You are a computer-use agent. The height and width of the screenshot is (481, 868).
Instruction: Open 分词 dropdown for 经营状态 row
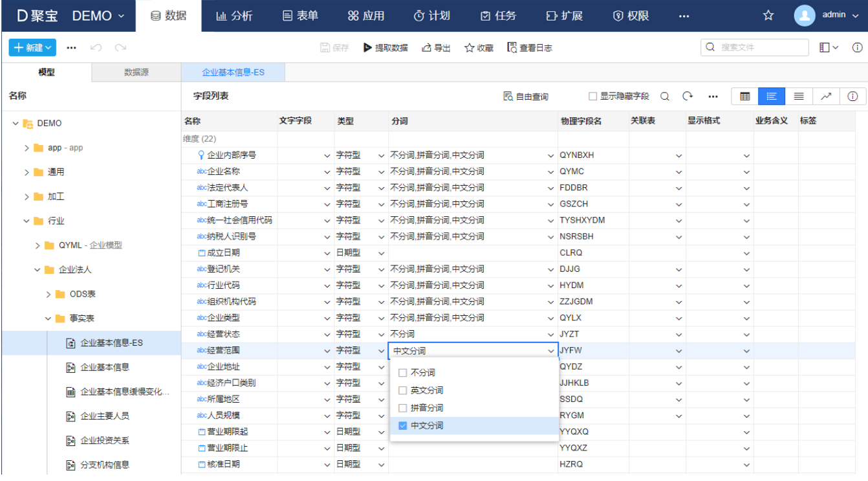click(551, 334)
